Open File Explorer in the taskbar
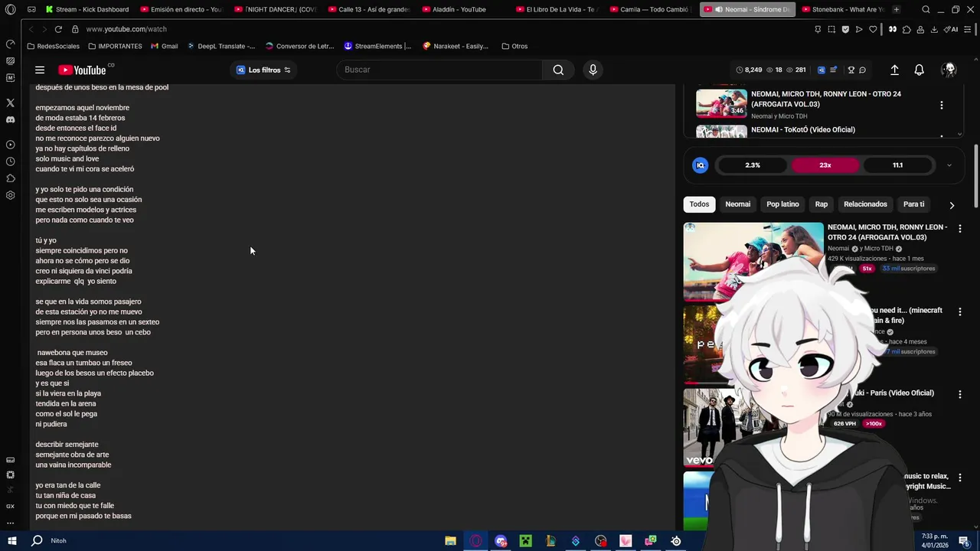 450,541
